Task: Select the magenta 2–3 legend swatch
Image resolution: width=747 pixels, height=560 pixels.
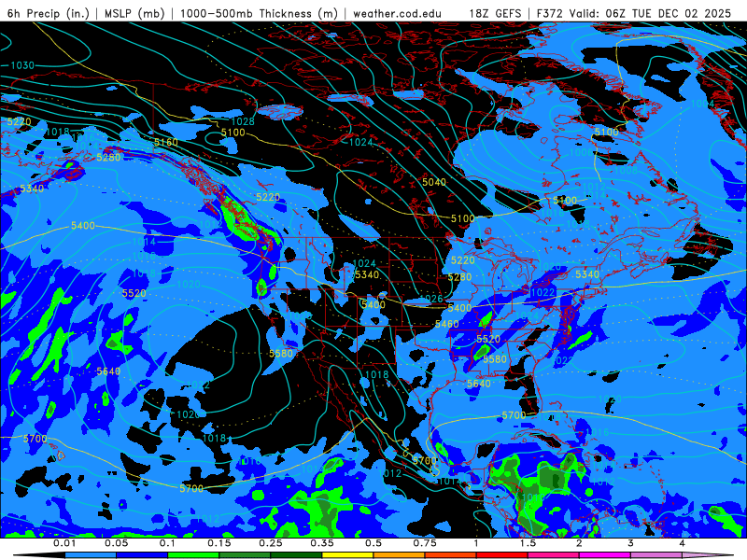Action: 605,555
